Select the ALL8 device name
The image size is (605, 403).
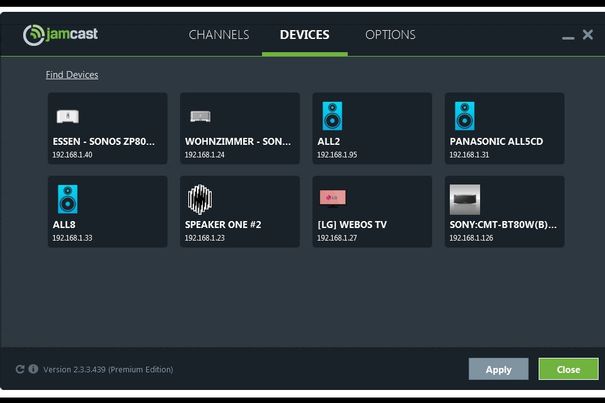[x=64, y=225]
